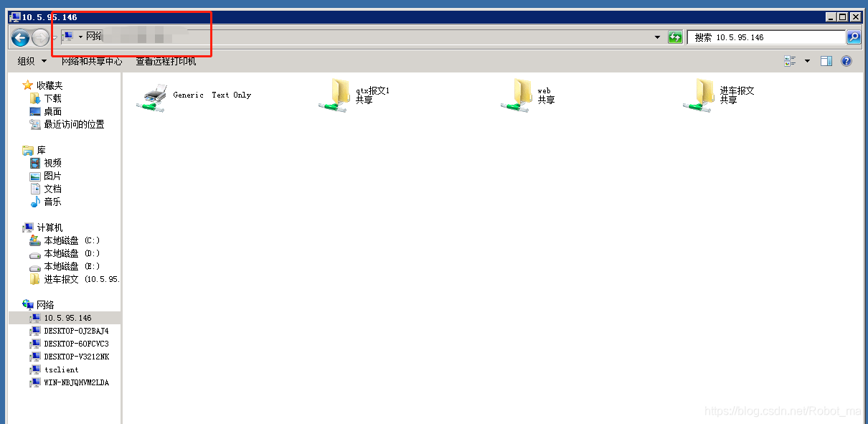Open the Help question-mark icon
The height and width of the screenshot is (424, 868).
[846, 62]
